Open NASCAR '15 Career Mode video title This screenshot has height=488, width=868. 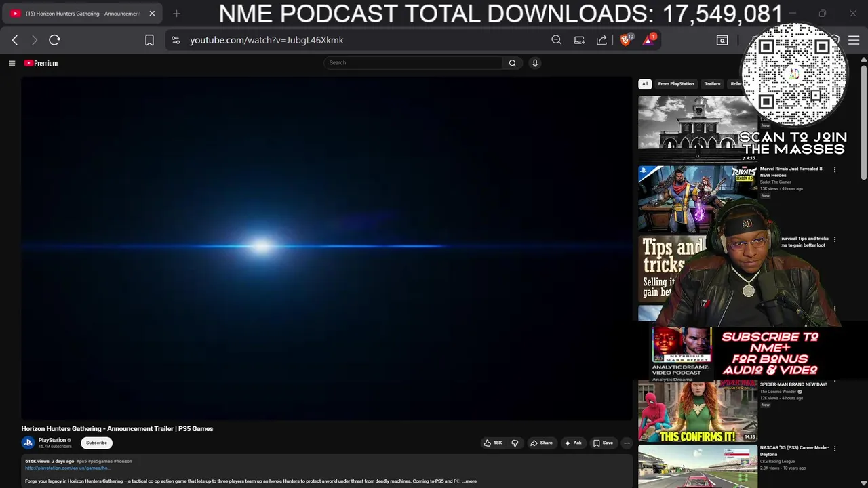[794, 451]
